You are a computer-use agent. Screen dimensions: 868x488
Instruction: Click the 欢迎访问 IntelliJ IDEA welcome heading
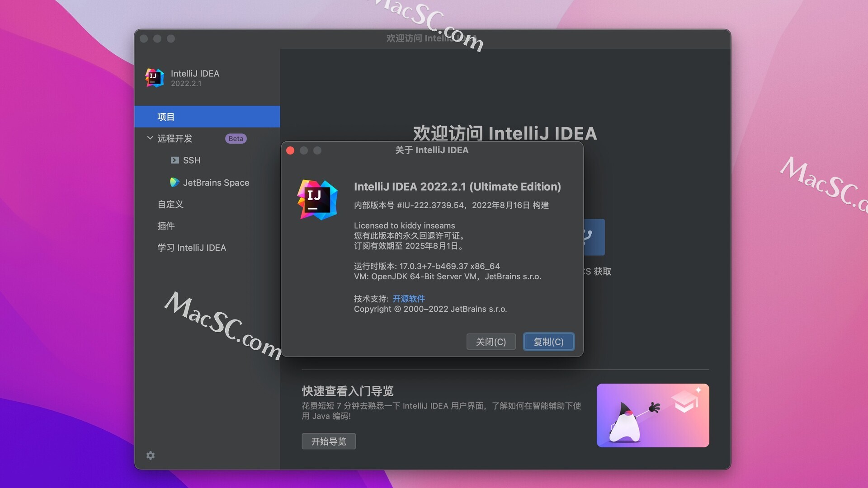point(505,133)
